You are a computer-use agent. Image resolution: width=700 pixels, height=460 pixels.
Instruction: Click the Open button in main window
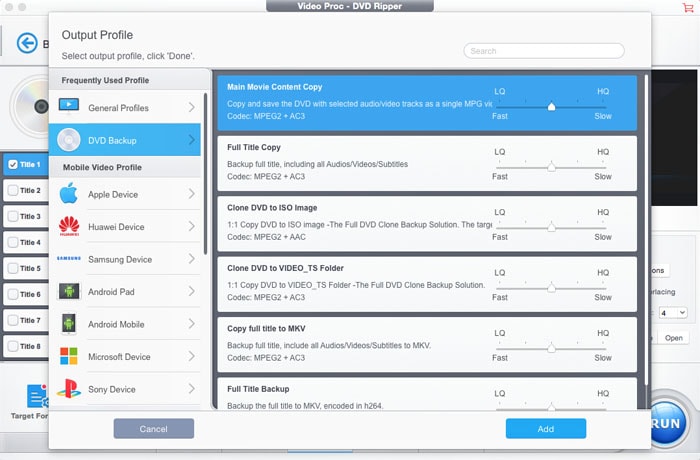click(673, 338)
